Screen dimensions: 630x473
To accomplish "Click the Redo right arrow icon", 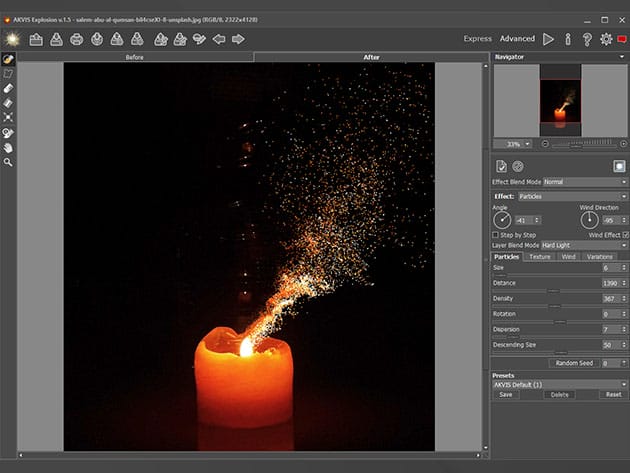I will (238, 39).
